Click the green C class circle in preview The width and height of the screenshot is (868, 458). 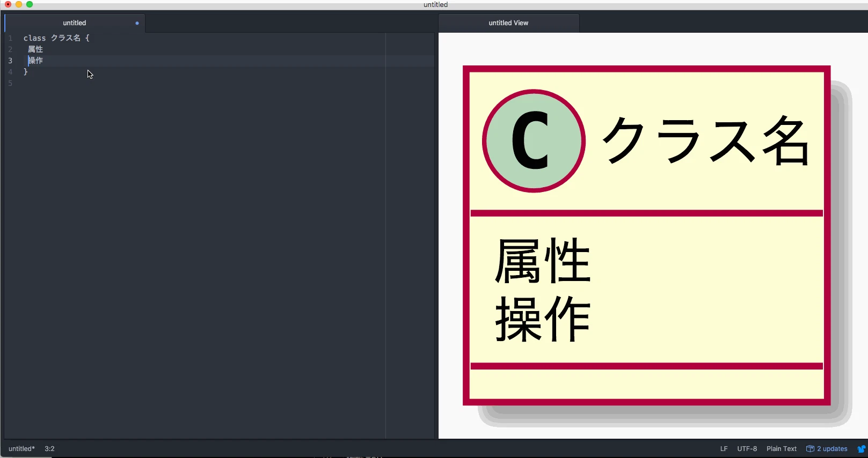pos(534,141)
